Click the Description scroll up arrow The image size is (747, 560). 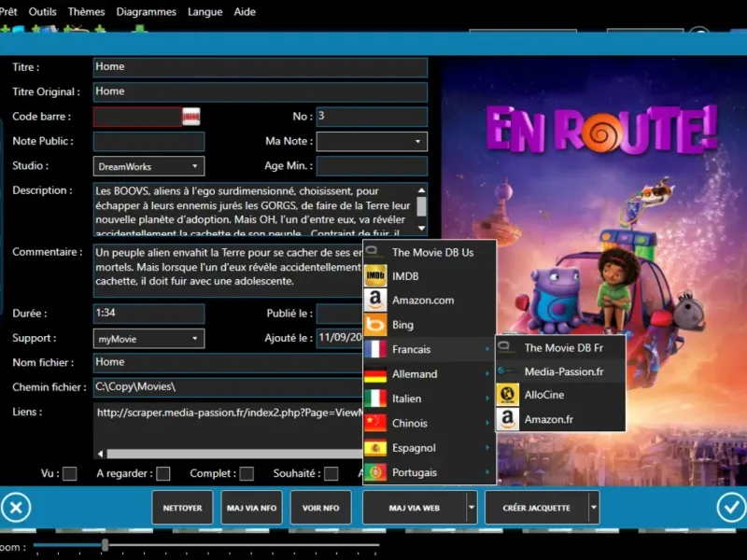(x=422, y=190)
